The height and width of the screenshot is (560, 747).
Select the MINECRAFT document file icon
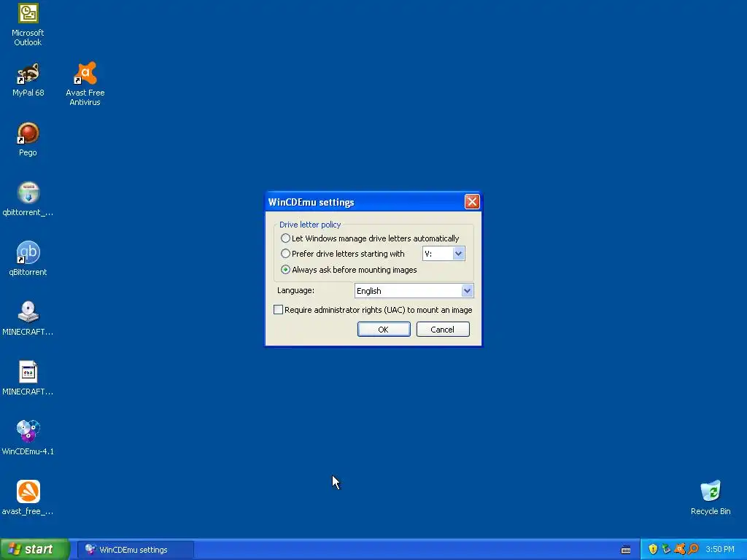coord(28,378)
